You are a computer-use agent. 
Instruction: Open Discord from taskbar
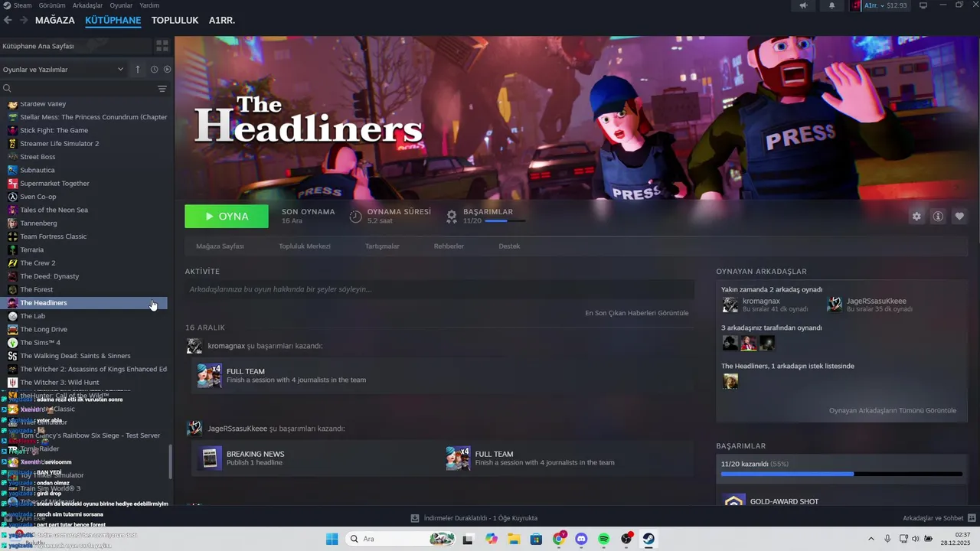pyautogui.click(x=581, y=539)
